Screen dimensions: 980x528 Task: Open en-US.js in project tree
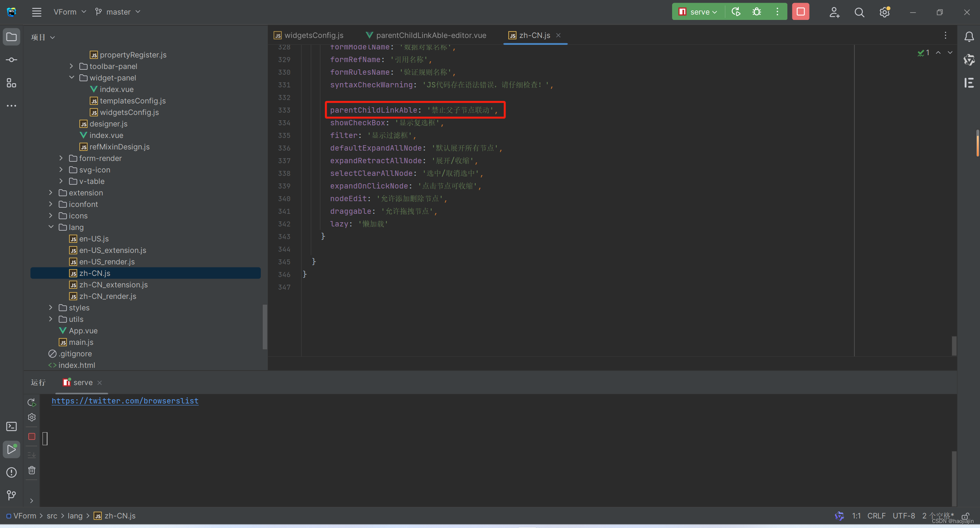click(94, 239)
